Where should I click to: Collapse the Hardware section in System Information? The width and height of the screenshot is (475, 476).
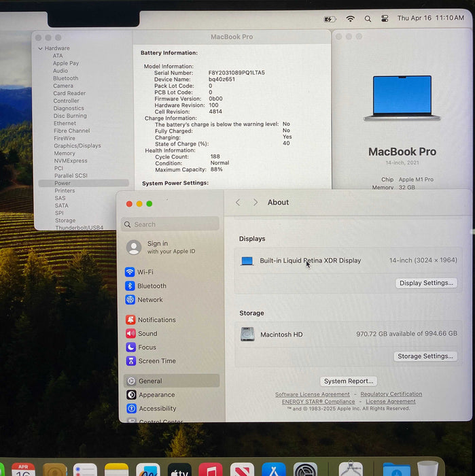(x=40, y=48)
